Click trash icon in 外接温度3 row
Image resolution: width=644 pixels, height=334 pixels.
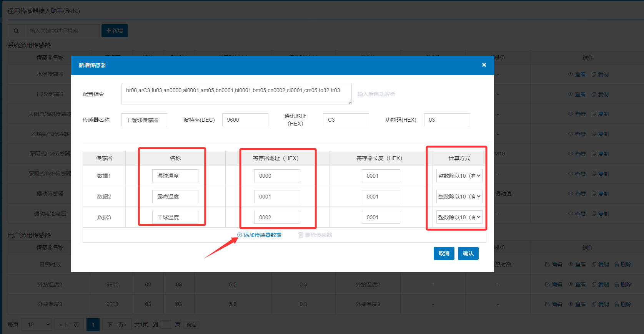pyautogui.click(x=617, y=304)
